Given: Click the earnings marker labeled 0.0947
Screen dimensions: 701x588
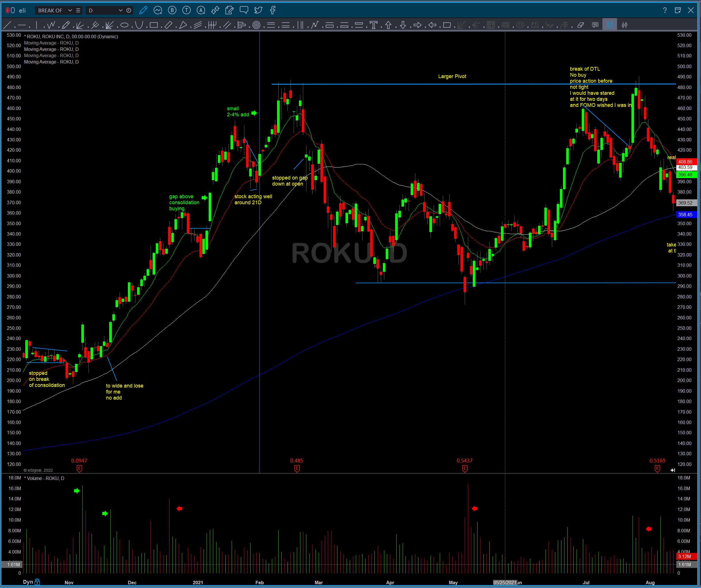Looking at the screenshot, I should (79, 469).
